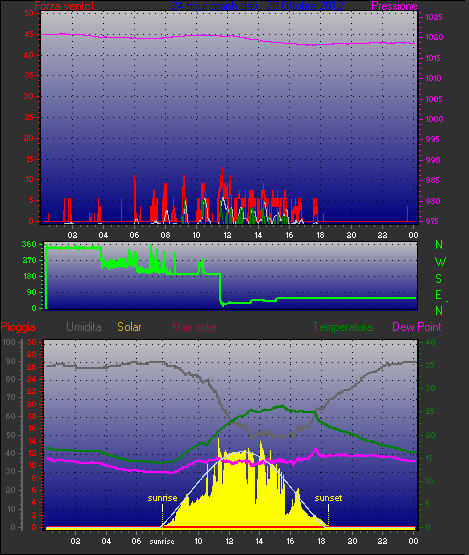The width and height of the screenshot is (469, 555).
Task: Select the "Max solar" legend label
Action: coord(195,327)
